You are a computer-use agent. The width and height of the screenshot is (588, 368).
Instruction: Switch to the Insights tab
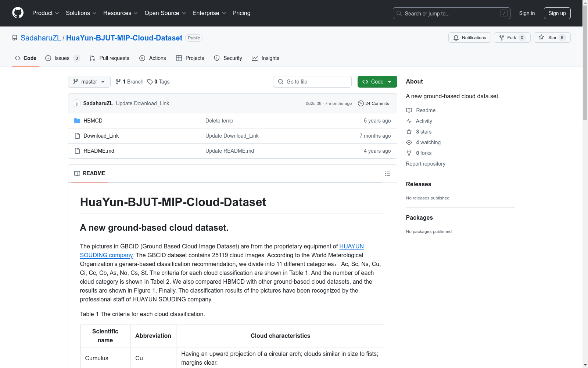click(x=266, y=58)
